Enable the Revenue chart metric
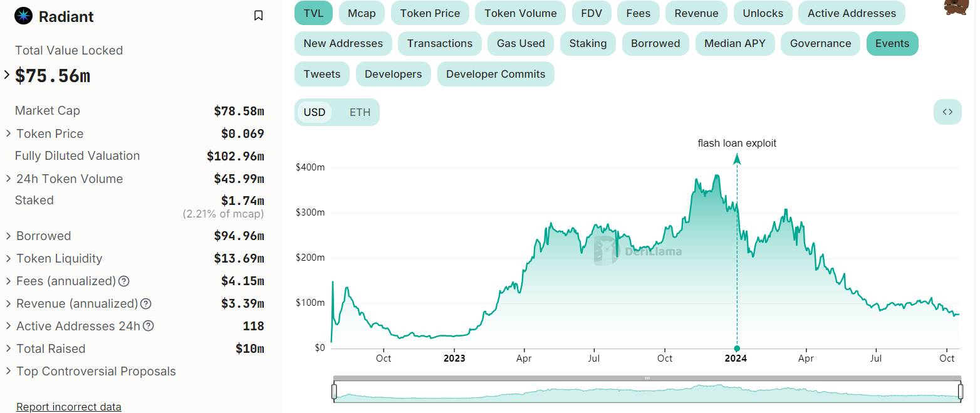This screenshot has width=980, height=413. (x=696, y=13)
